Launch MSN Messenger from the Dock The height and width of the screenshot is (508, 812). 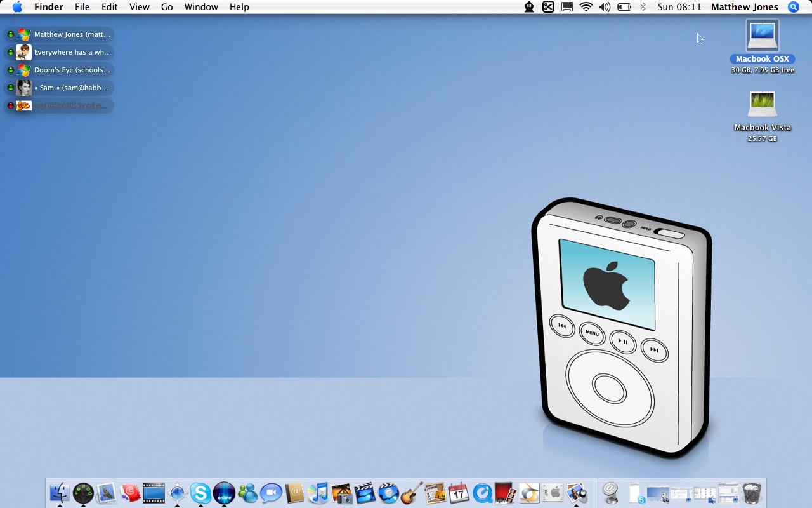point(247,493)
